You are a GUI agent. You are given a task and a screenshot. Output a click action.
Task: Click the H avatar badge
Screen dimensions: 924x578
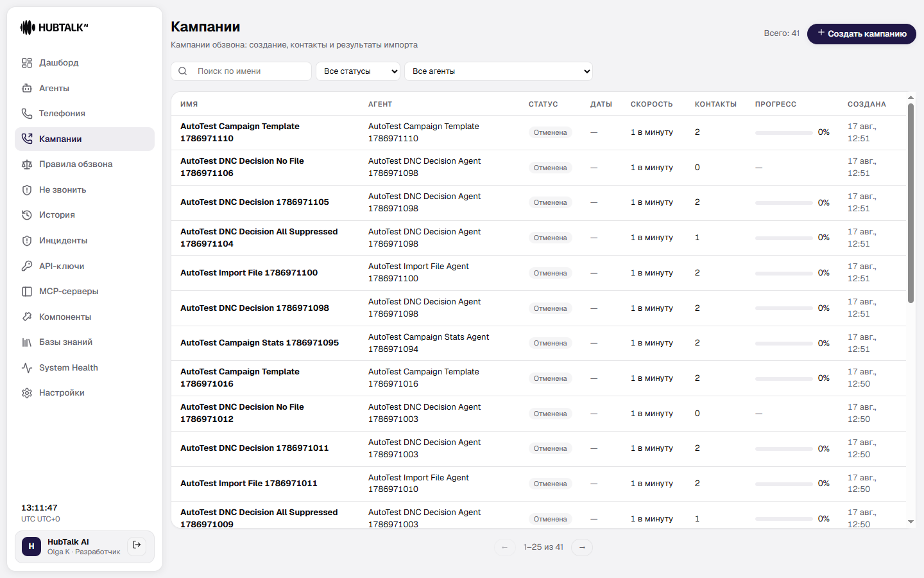31,547
